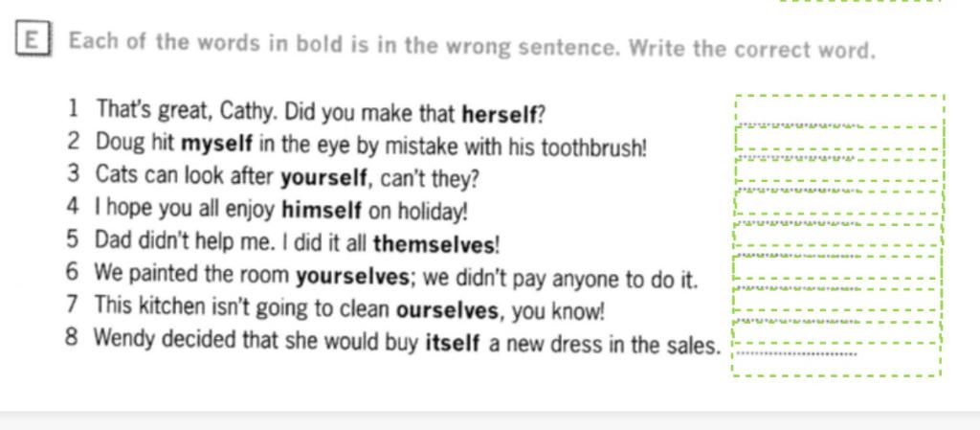Click the bold word 'ourselves'
This screenshot has width=980, height=430.
[x=447, y=311]
